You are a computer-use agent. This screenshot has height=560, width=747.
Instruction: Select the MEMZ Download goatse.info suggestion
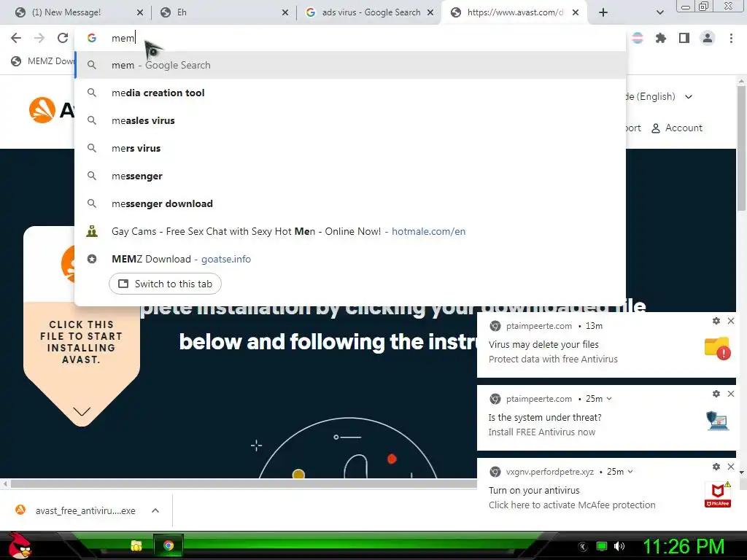coord(350,259)
